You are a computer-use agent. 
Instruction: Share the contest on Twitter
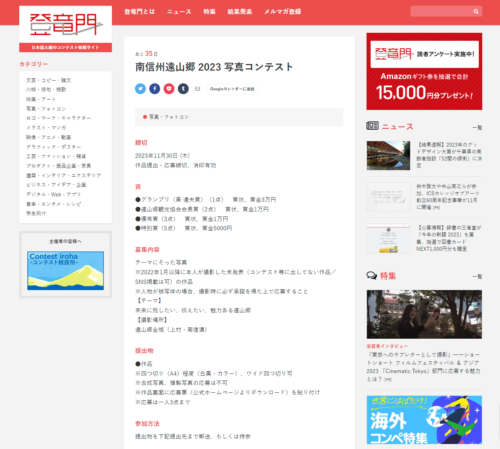(x=140, y=89)
